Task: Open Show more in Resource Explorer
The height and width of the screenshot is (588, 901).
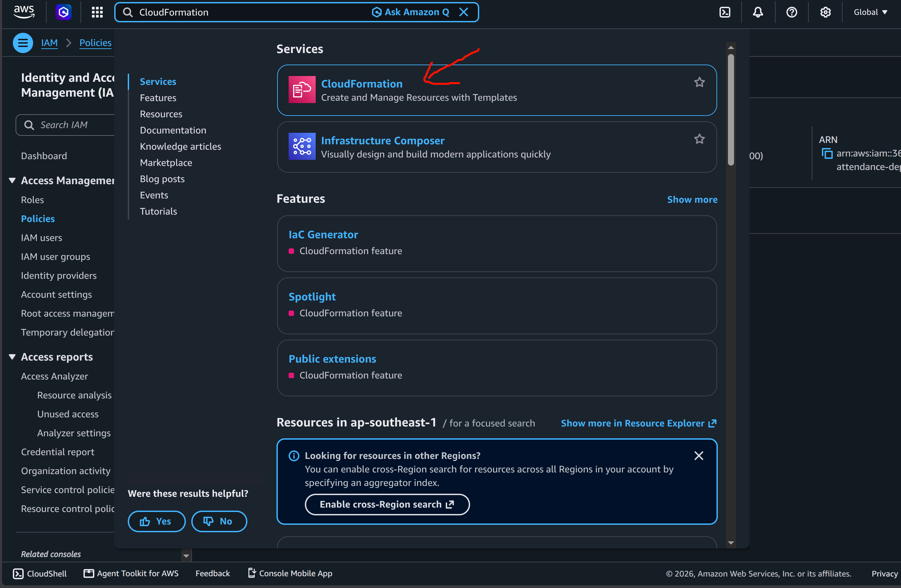Action: (639, 423)
